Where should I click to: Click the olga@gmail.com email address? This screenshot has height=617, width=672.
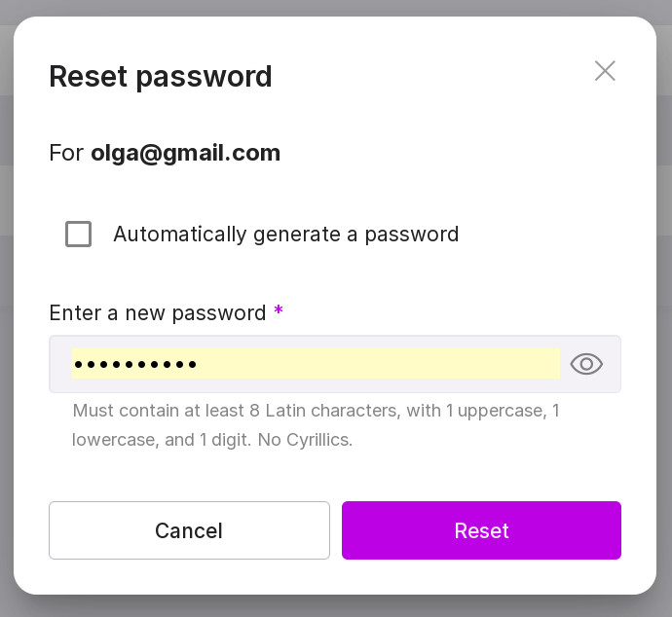pyautogui.click(x=185, y=153)
